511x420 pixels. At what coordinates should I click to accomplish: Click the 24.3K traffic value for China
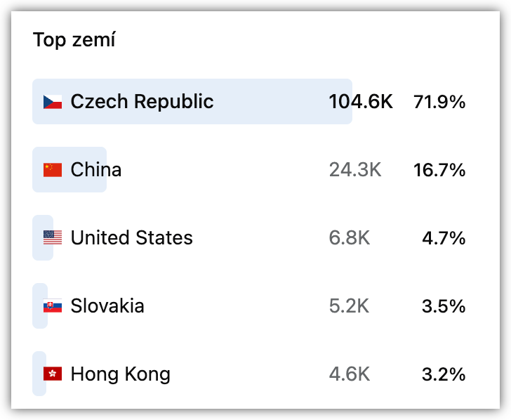355,170
